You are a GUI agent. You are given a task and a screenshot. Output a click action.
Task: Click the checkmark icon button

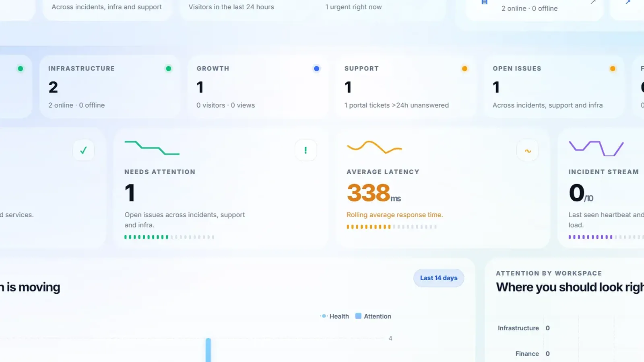(83, 150)
